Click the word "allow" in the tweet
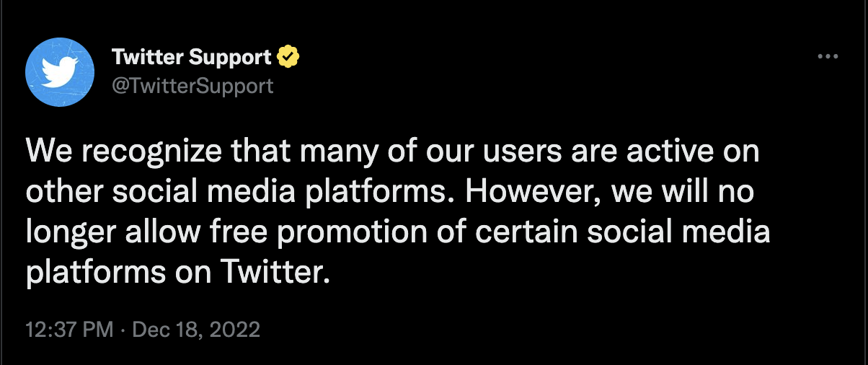 pos(154,234)
